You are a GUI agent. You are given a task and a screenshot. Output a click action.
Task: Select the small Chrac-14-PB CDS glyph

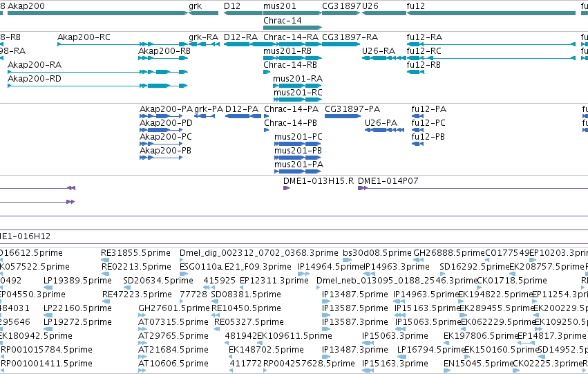(x=266, y=130)
